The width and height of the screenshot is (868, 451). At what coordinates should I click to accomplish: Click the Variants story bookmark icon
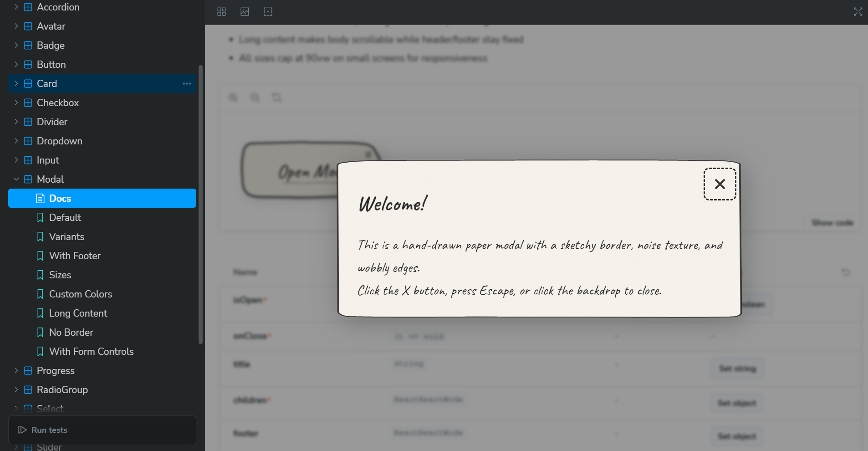coord(40,236)
